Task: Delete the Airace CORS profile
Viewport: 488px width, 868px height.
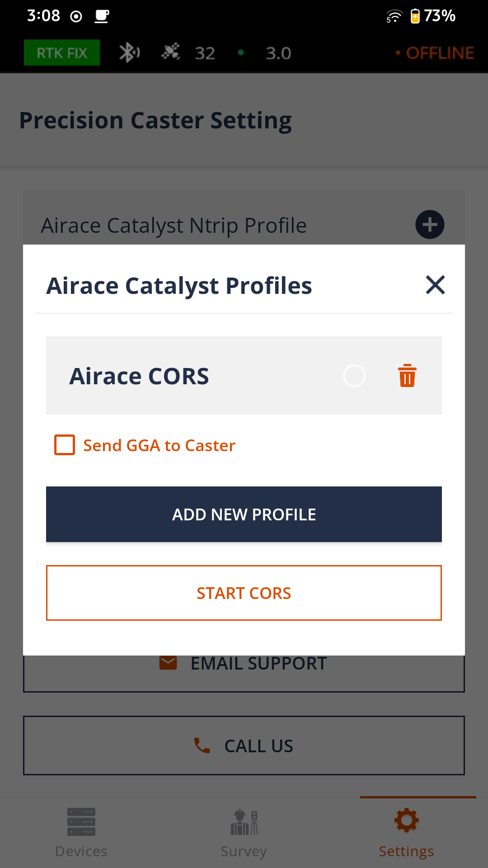Action: pyautogui.click(x=407, y=376)
